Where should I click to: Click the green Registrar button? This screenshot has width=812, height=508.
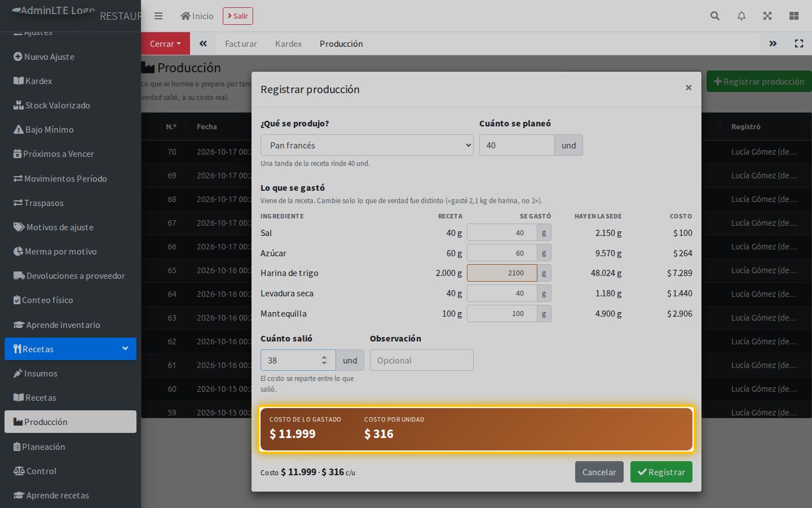click(x=661, y=472)
